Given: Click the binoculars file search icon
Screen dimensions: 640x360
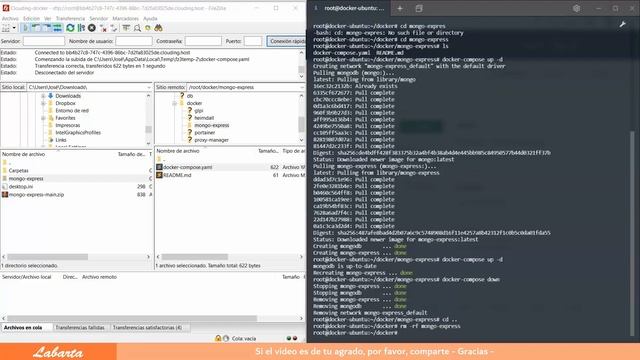Looking at the screenshot, I should click(x=158, y=28).
